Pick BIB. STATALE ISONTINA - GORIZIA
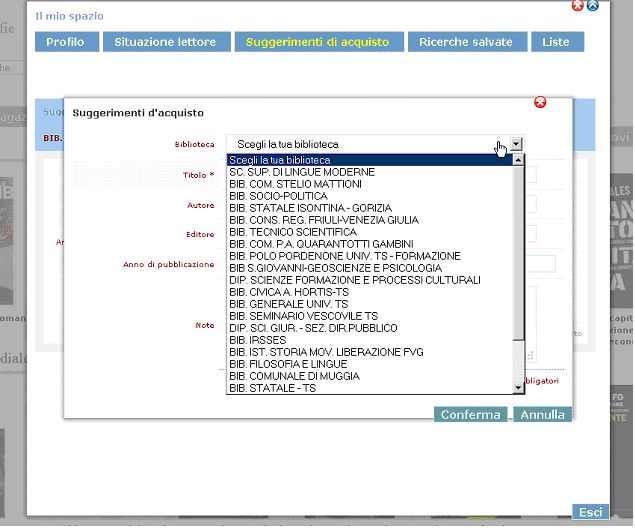 [x=309, y=208]
